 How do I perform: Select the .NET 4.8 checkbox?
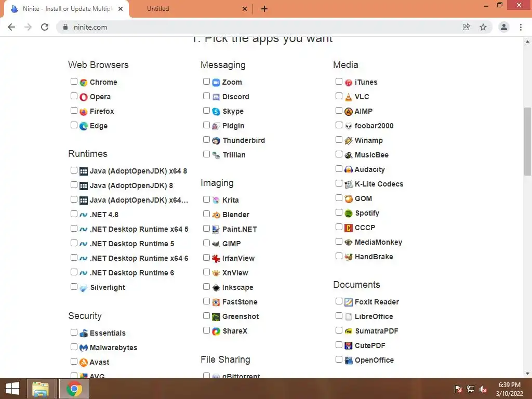pyautogui.click(x=74, y=214)
